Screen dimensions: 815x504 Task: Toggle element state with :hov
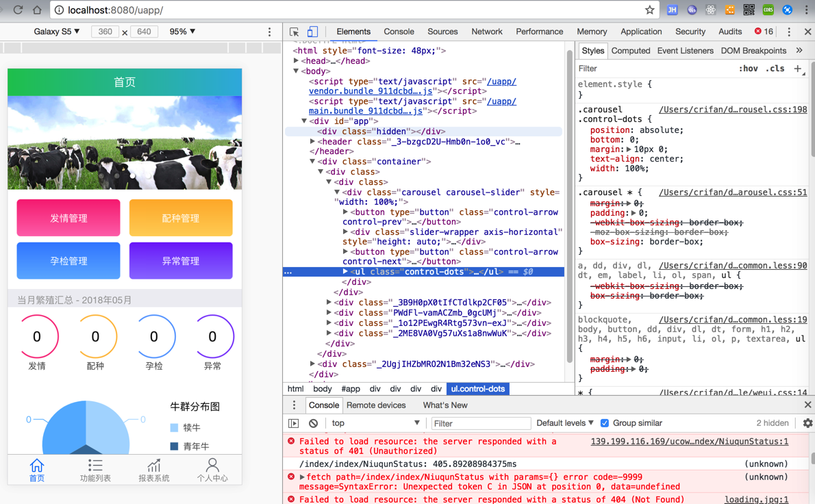749,68
